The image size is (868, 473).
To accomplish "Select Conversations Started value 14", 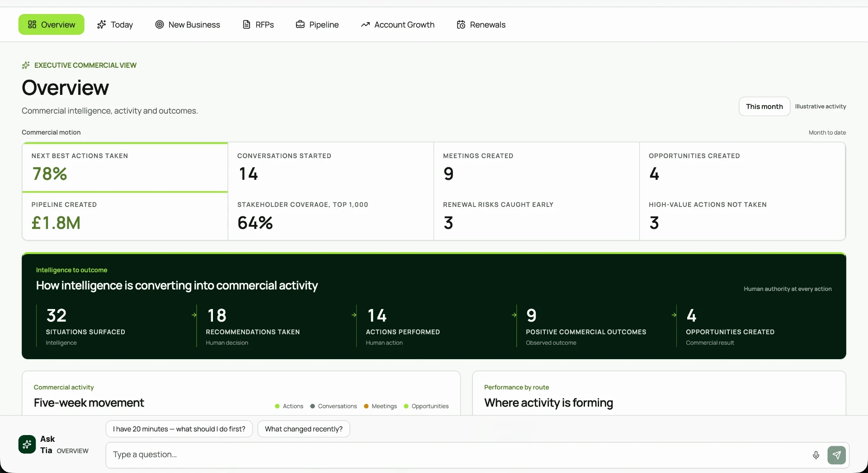I will (x=248, y=174).
